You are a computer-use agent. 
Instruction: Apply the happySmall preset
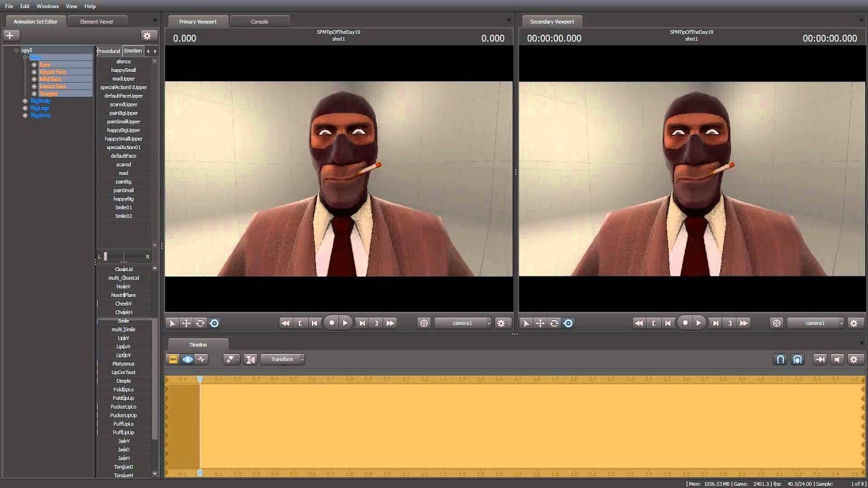pyautogui.click(x=123, y=70)
